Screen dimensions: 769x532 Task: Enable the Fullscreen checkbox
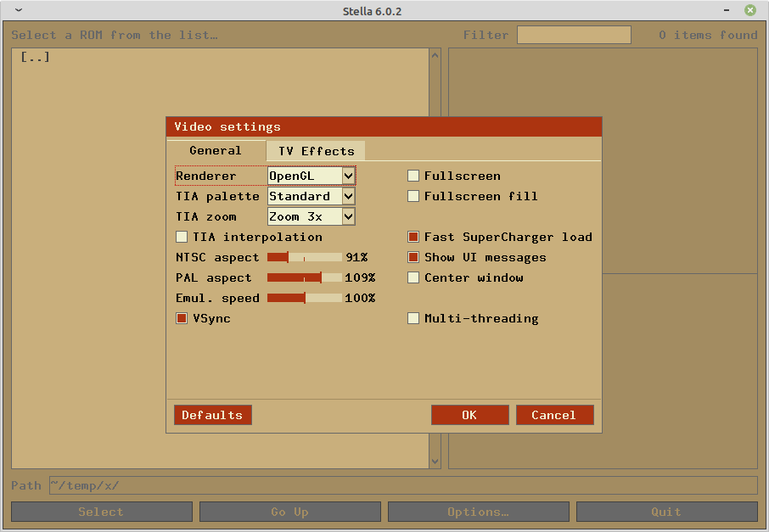413,176
